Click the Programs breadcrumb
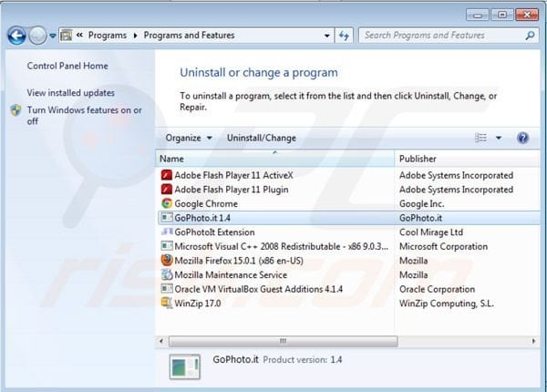Viewport: 547px width, 392px height. 107,36
